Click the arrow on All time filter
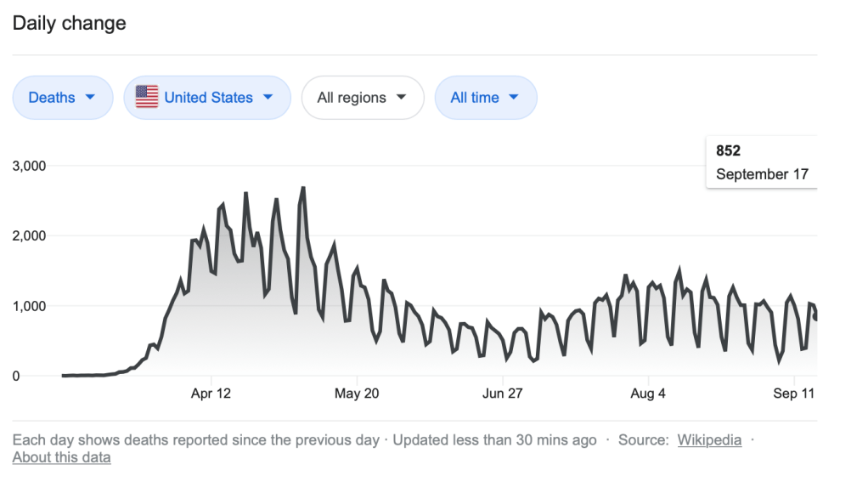This screenshot has height=487, width=868. pos(513,98)
